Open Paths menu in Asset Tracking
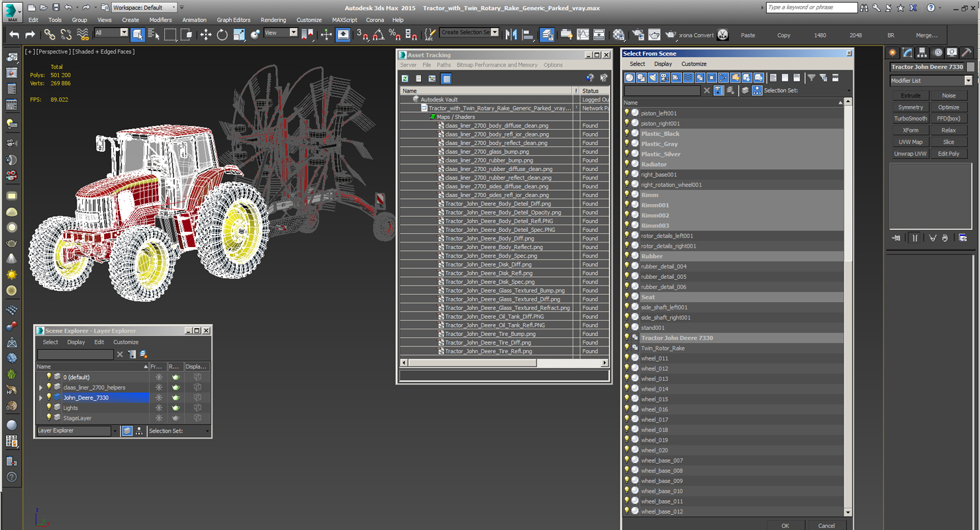Screen dimensions: 980x530 pos(444,65)
